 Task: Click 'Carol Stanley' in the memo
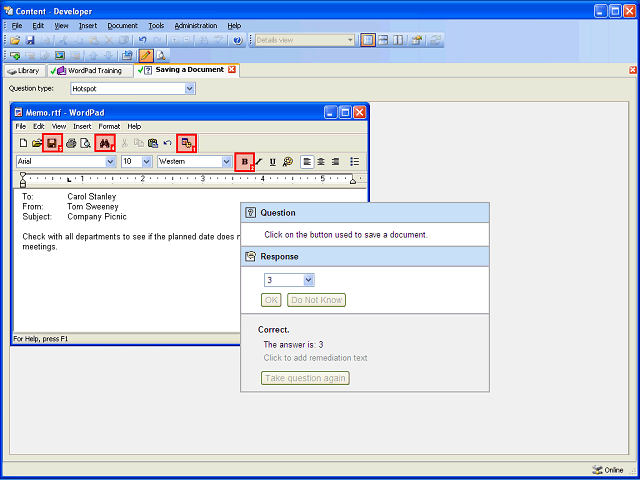point(92,197)
